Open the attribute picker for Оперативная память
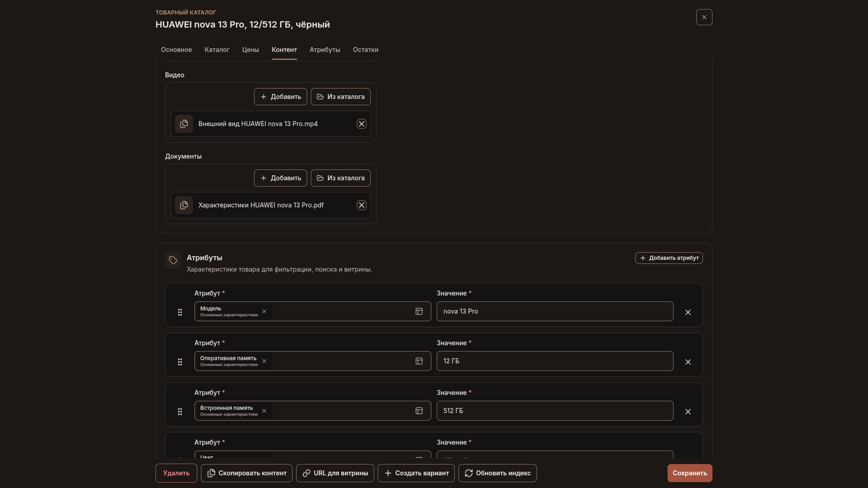Screen dimensions: 868x488 (x=419, y=361)
